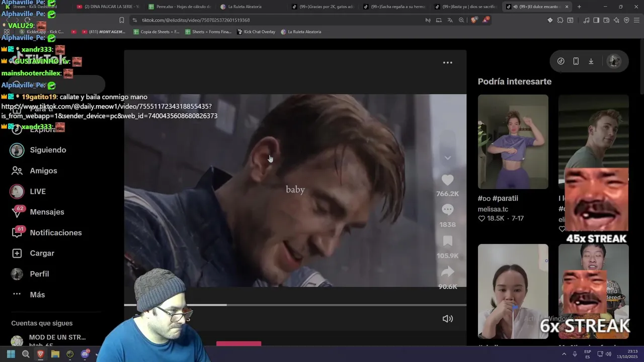
Task: Switch to the DINA PAUCAR LA SERIE tab
Action: [x=108, y=7]
